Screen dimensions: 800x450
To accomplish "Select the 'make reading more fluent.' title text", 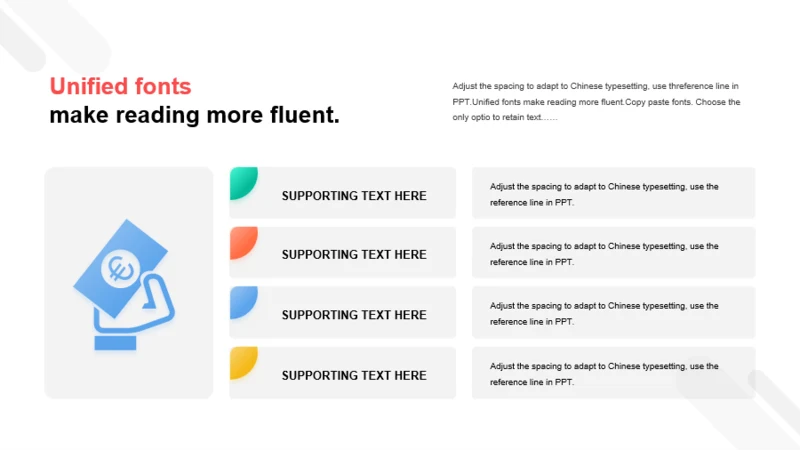I will tap(194, 115).
